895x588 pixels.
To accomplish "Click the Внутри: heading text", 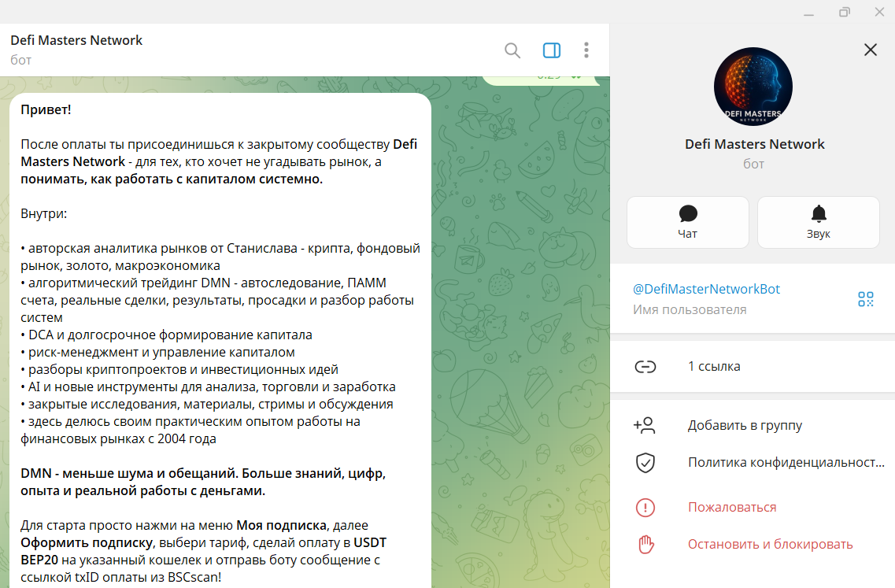I will click(44, 213).
